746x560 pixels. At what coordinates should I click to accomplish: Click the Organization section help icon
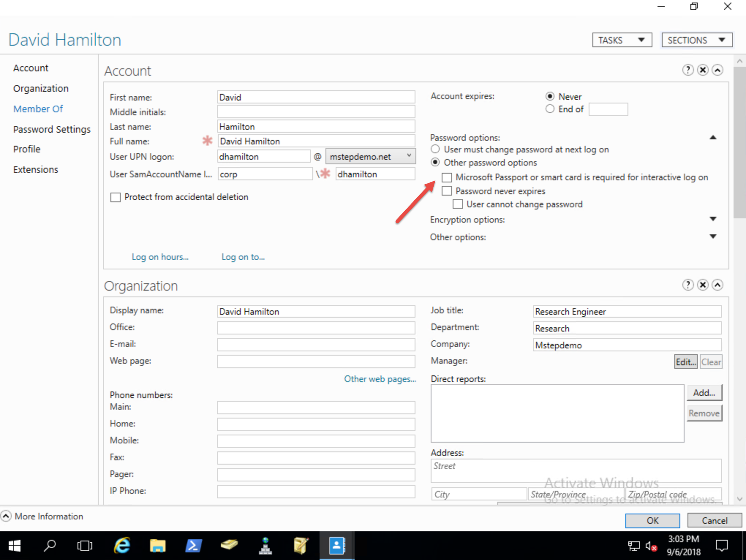click(687, 285)
